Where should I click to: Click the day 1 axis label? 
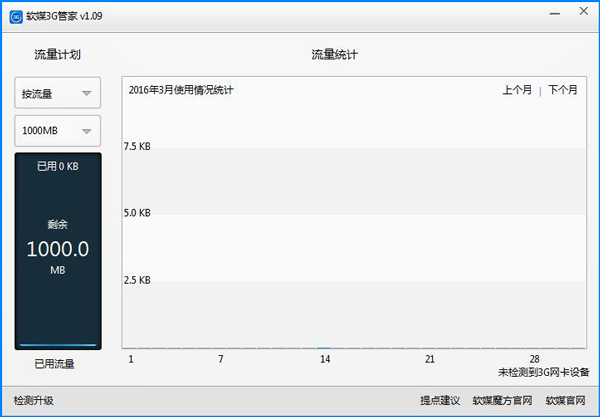coord(131,359)
